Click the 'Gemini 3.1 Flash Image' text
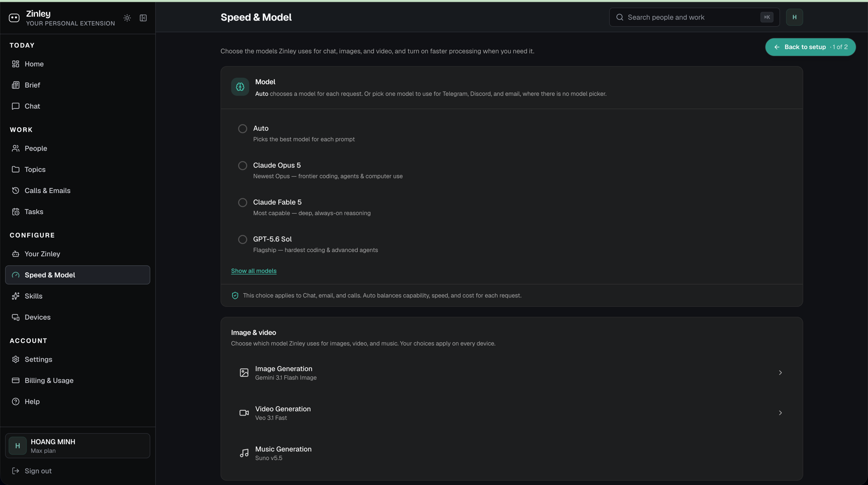 pyautogui.click(x=286, y=378)
